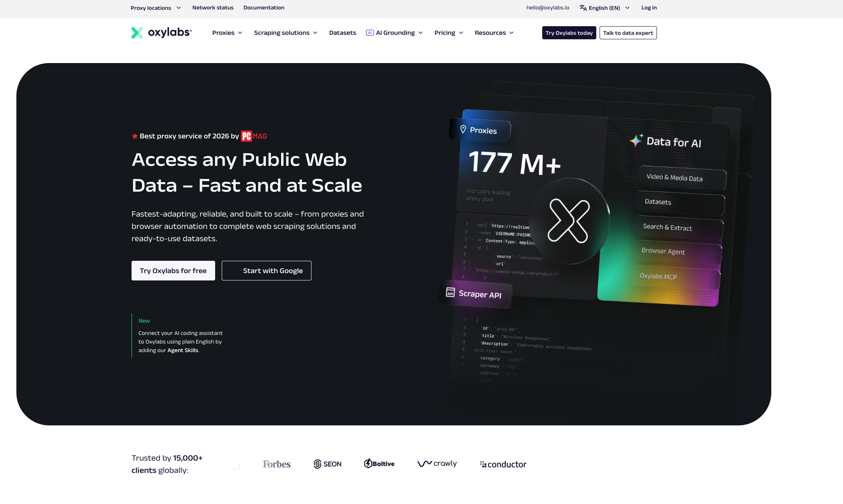The image size is (843, 504).
Task: Click the Forbes client logo
Action: (x=277, y=464)
